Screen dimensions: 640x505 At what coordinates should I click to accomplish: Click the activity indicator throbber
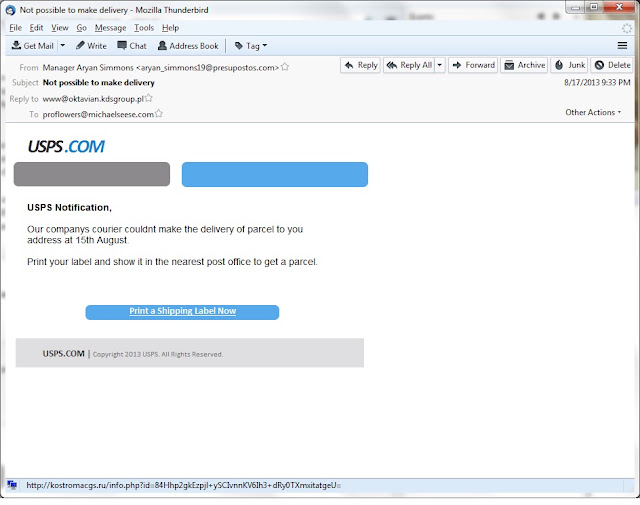(627, 28)
